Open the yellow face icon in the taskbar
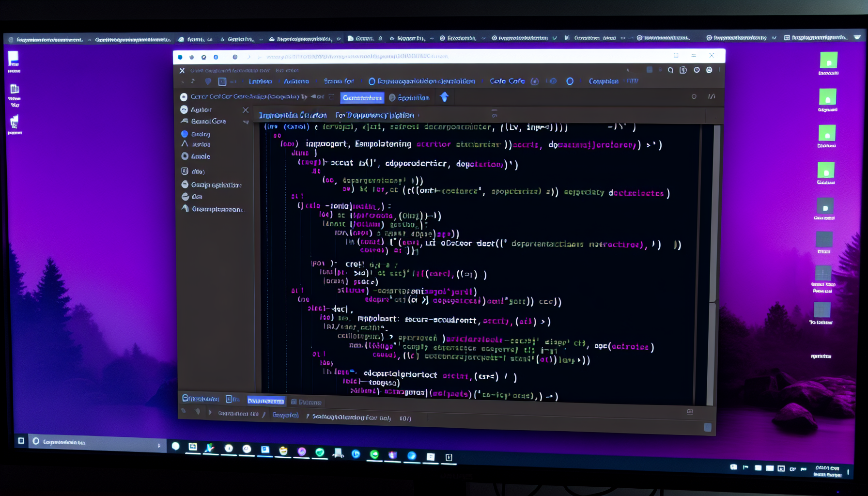This screenshot has width=868, height=496. tap(283, 451)
